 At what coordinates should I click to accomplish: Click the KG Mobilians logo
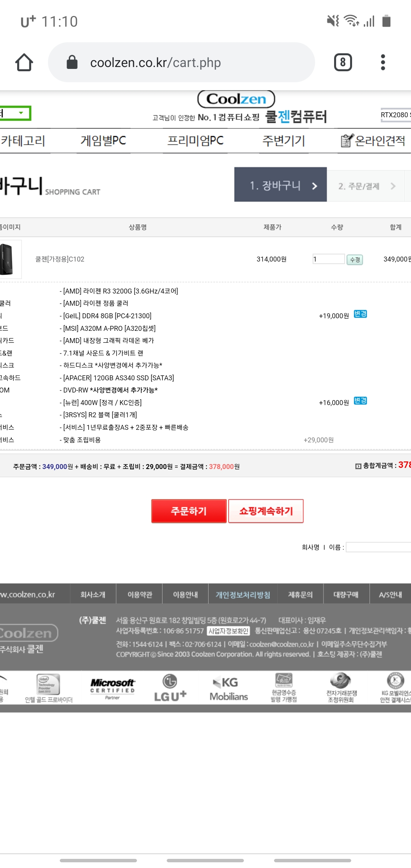tap(229, 688)
